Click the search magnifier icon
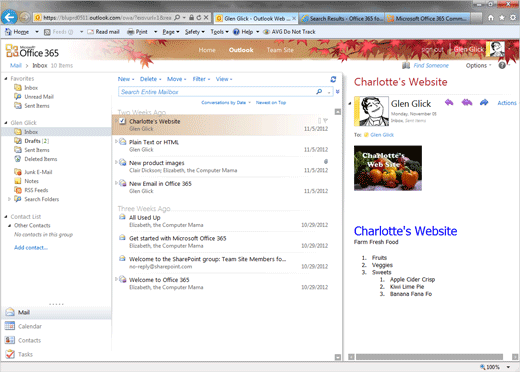The image size is (520, 372). coord(319,92)
